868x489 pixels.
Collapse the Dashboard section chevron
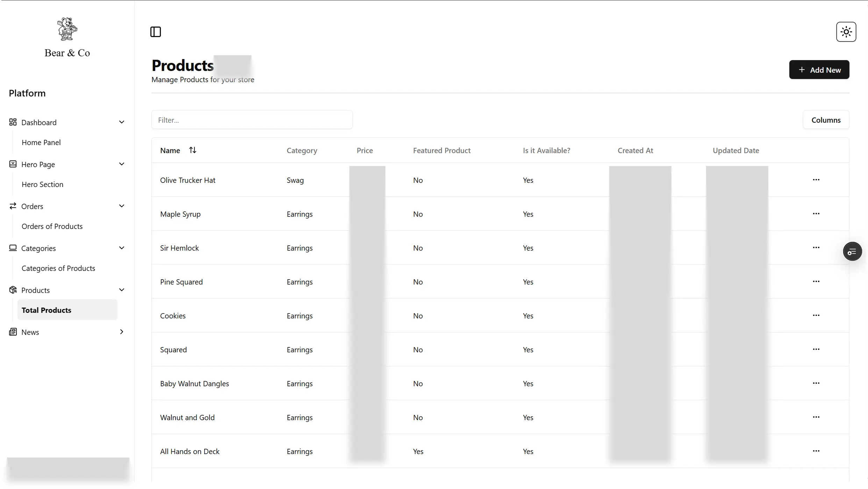(122, 122)
